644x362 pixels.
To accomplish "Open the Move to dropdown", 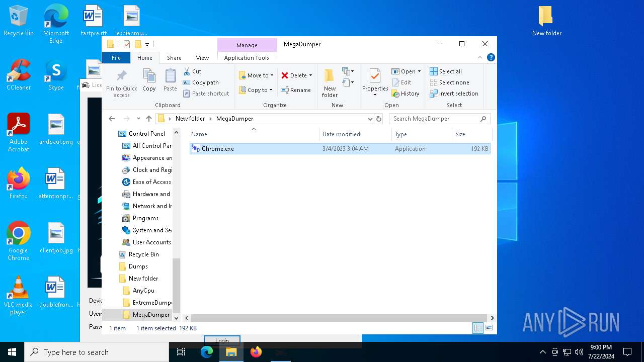I will click(x=256, y=75).
